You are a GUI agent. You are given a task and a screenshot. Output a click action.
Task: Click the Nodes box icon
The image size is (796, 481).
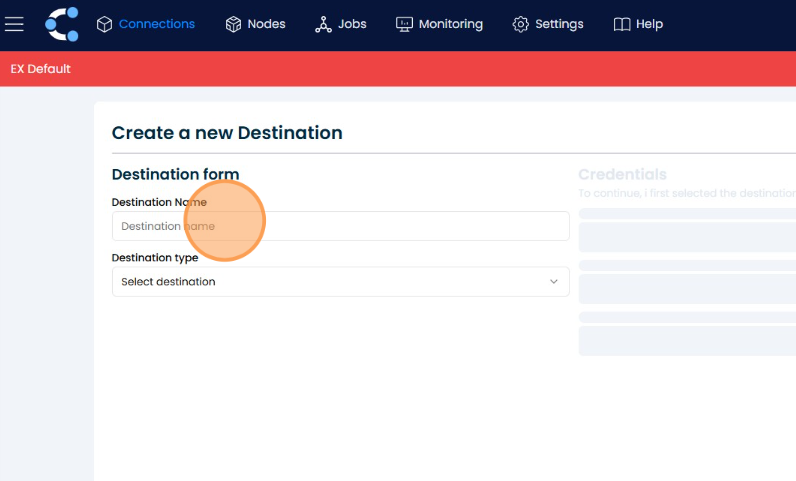pyautogui.click(x=233, y=24)
